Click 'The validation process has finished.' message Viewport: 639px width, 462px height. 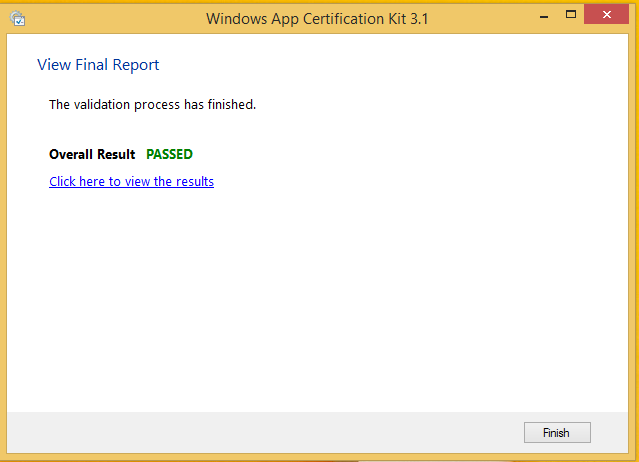click(x=152, y=105)
